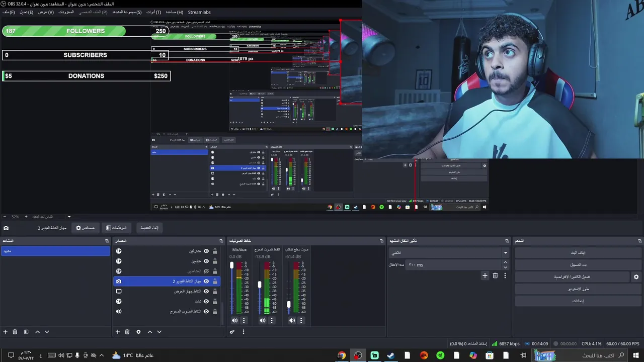The image size is (644, 362).
Task: Move source up arrow in المصادر panel
Action: pos(149,332)
